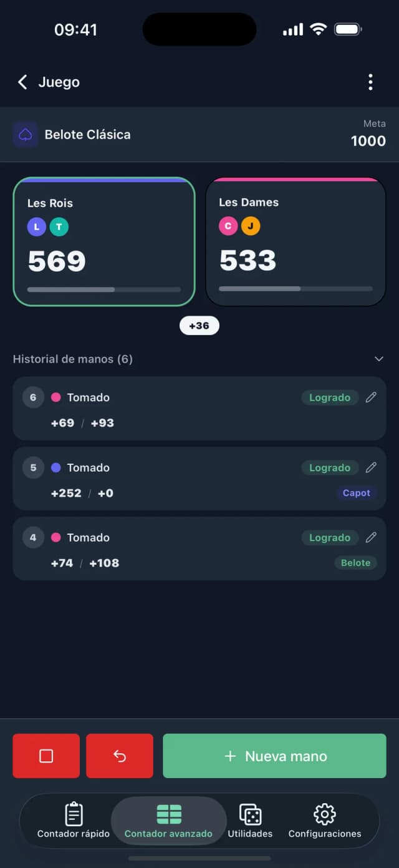Viewport: 399px width, 868px height.
Task: Select the Contador avanzado tab
Action: point(168,820)
